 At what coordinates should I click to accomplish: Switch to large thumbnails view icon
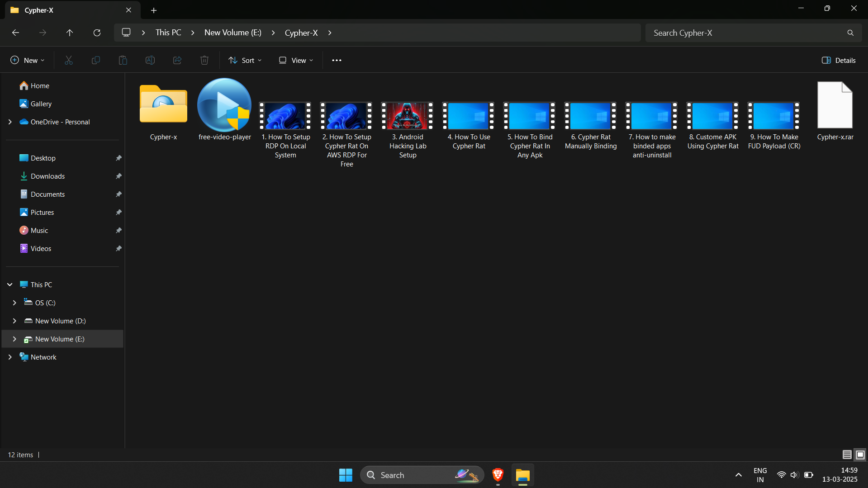coord(860,455)
